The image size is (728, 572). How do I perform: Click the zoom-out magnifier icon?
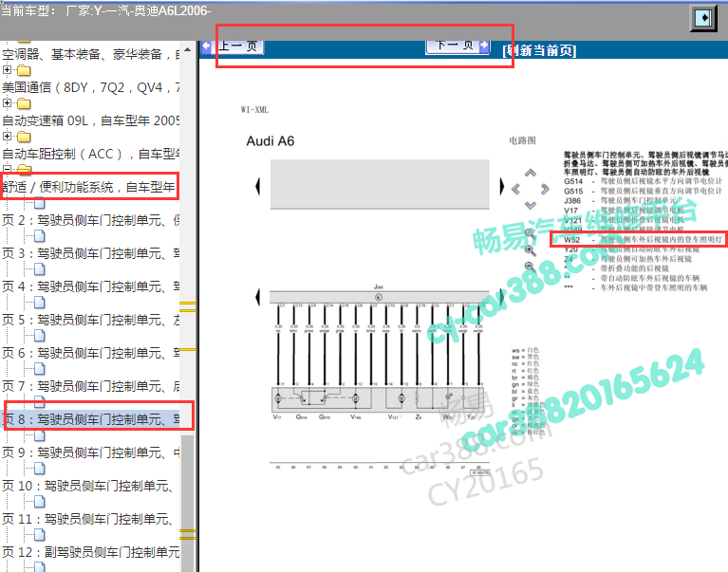(530, 267)
